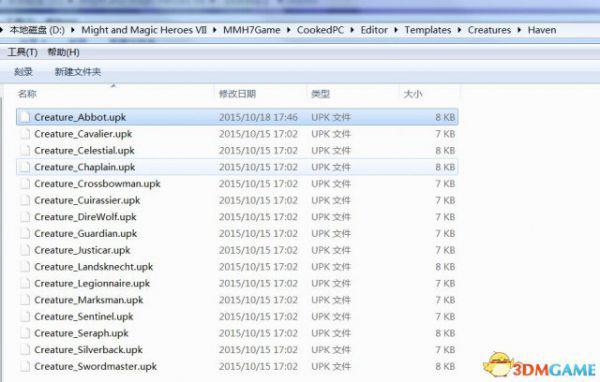Expand the arrow after Creatures in the path
The width and height of the screenshot is (600, 382).
pyautogui.click(x=519, y=30)
